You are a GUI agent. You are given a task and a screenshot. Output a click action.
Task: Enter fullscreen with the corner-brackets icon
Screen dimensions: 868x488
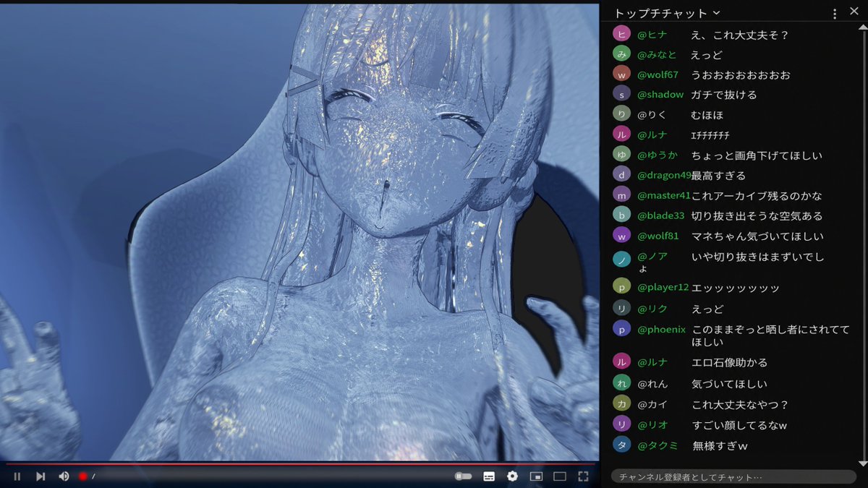(583, 476)
